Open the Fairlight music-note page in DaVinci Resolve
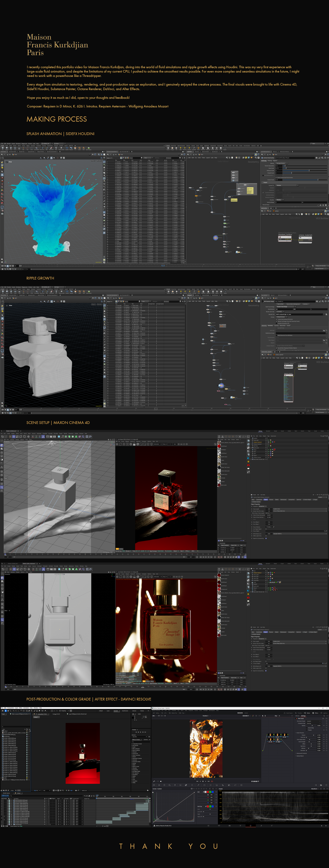 (x=261, y=826)
